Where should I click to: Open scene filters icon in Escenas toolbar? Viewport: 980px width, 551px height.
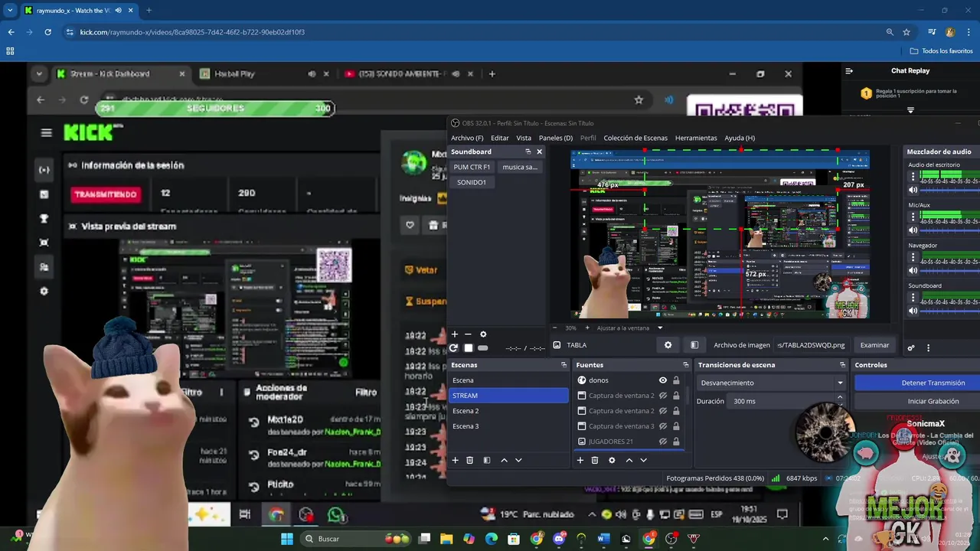[x=486, y=461]
